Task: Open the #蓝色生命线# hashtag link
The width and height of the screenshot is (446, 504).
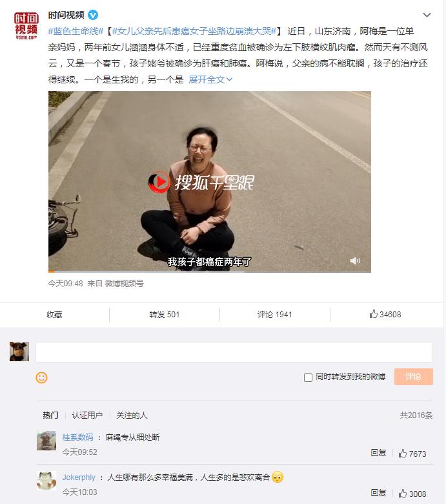Action: click(x=76, y=31)
